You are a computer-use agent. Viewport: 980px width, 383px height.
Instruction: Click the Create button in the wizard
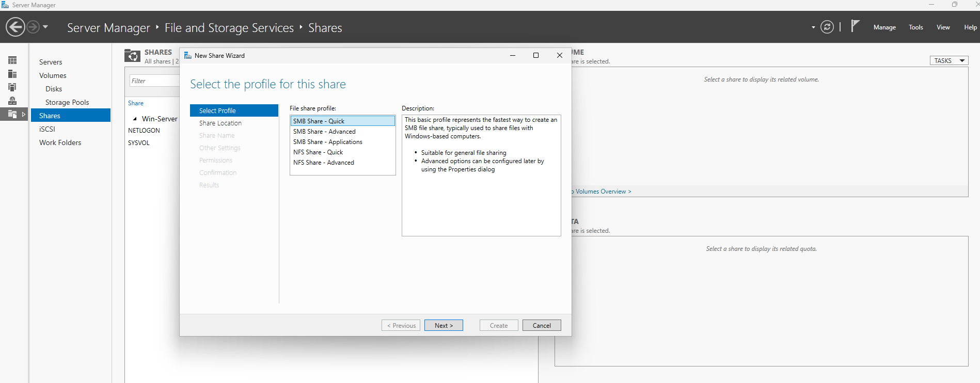pos(499,325)
